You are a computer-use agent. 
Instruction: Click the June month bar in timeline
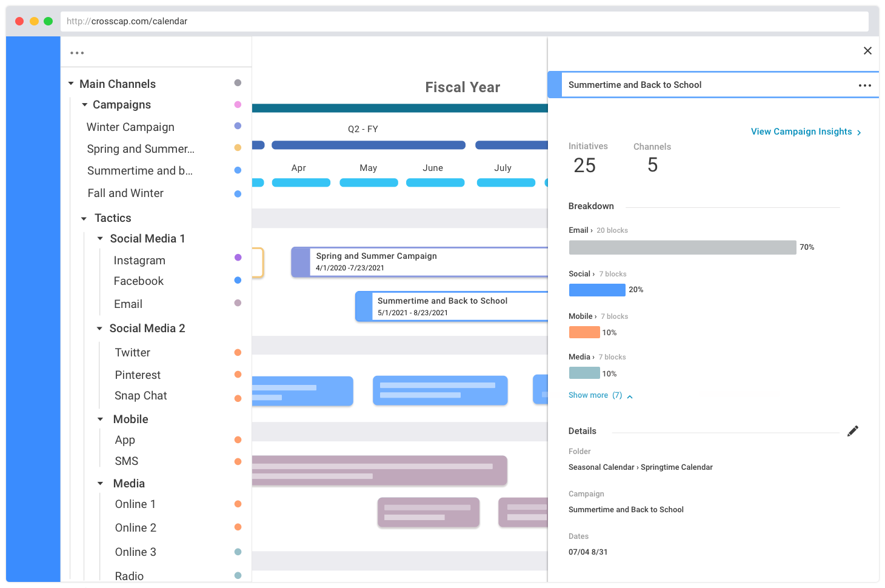tap(435, 182)
